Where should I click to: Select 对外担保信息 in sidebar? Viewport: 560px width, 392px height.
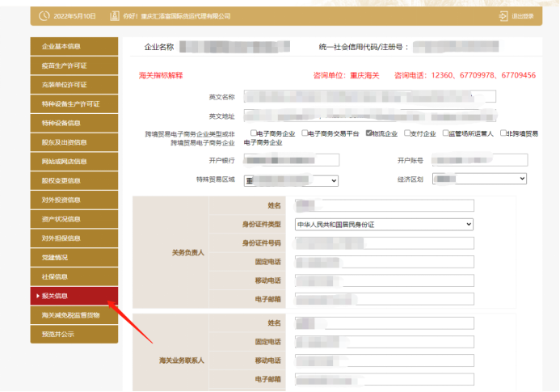click(x=74, y=238)
